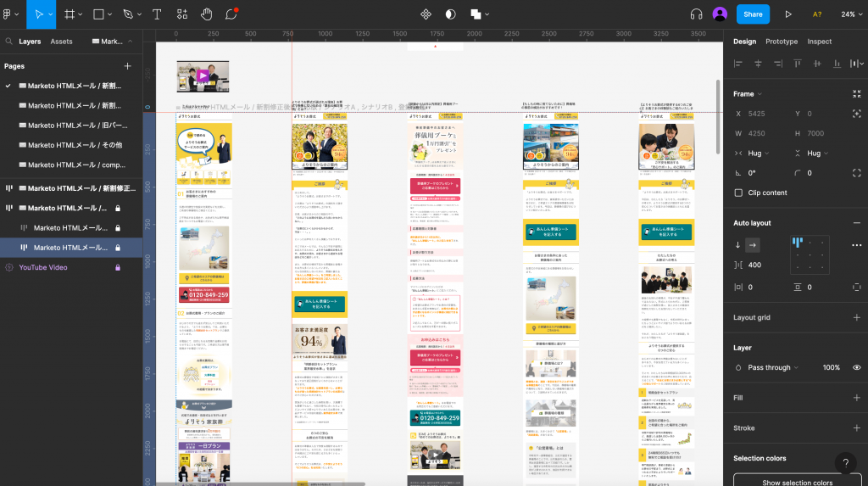
Task: Click the Align top icon
Action: 798,64
